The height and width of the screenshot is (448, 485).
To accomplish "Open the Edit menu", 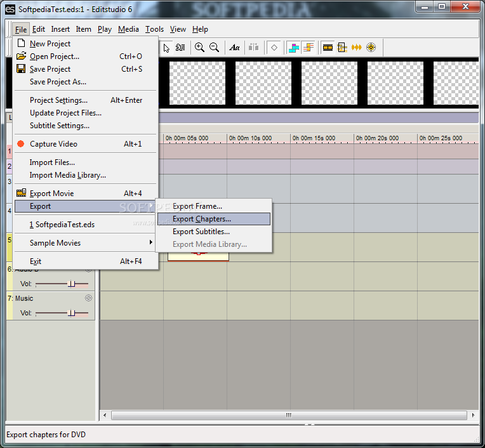I will [x=39, y=29].
